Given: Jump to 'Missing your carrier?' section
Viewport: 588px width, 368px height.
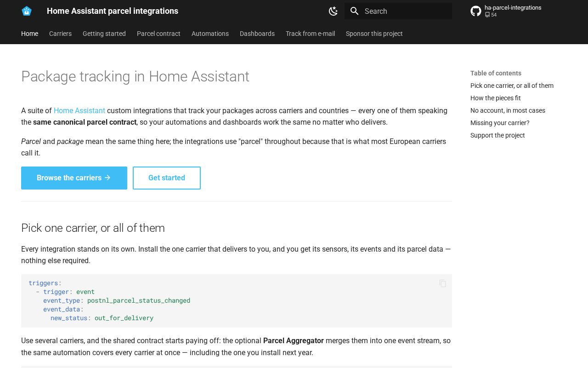Looking at the screenshot, I should (x=500, y=123).
